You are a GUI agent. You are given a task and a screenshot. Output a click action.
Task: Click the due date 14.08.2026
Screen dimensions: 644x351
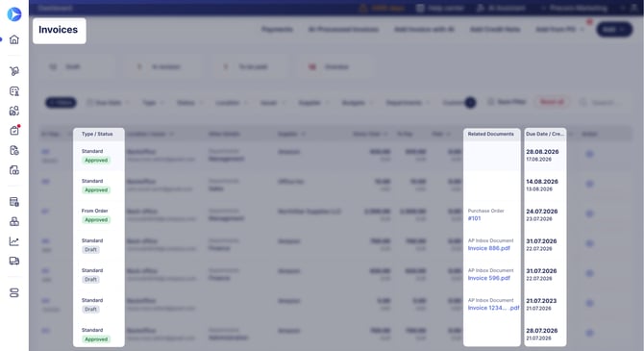542,182
